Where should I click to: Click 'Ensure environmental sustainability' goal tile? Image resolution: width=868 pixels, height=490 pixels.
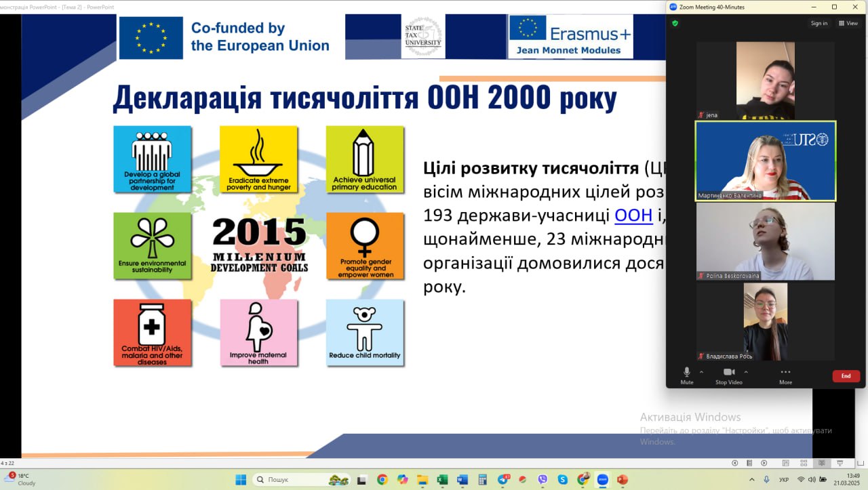(153, 245)
